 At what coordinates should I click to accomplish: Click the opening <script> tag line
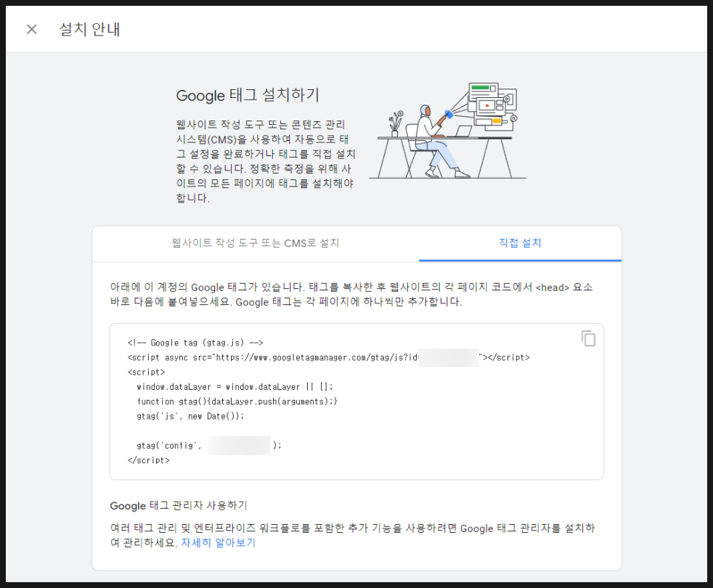pyautogui.click(x=146, y=372)
